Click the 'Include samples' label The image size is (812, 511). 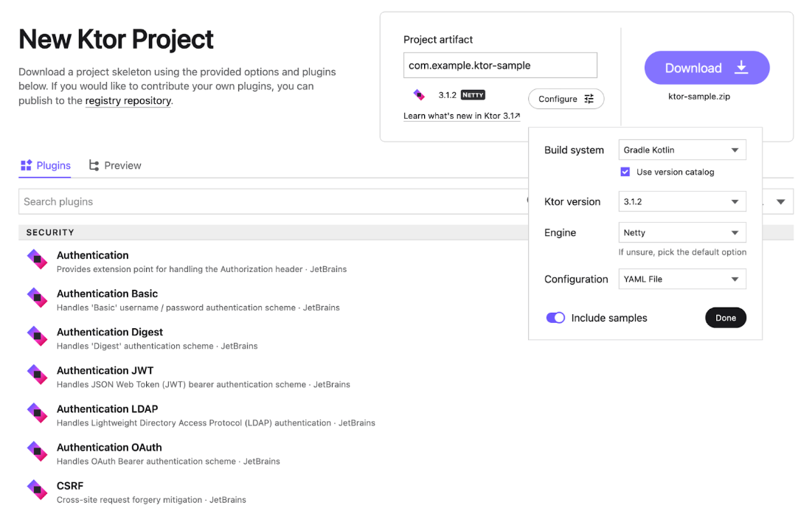pos(609,318)
